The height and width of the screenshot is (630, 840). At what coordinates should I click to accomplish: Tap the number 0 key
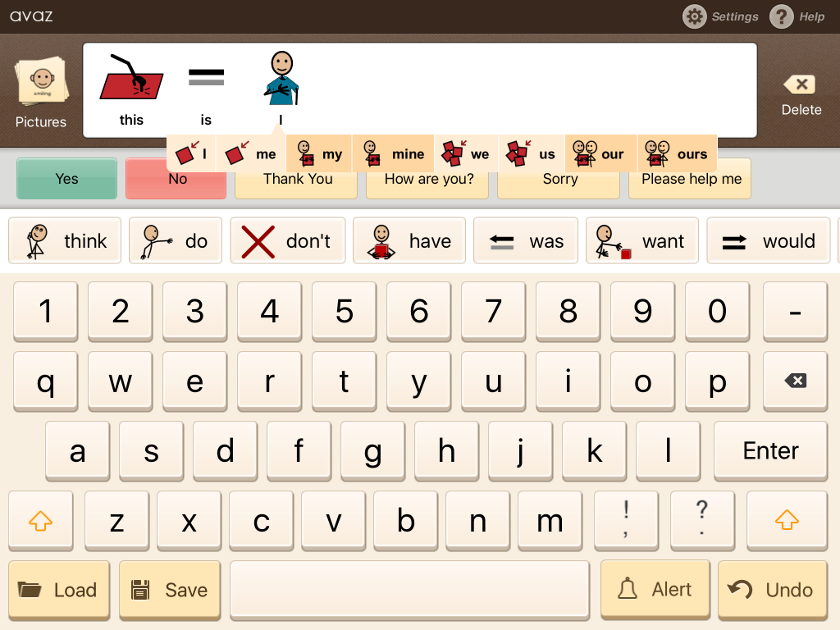[x=717, y=311]
